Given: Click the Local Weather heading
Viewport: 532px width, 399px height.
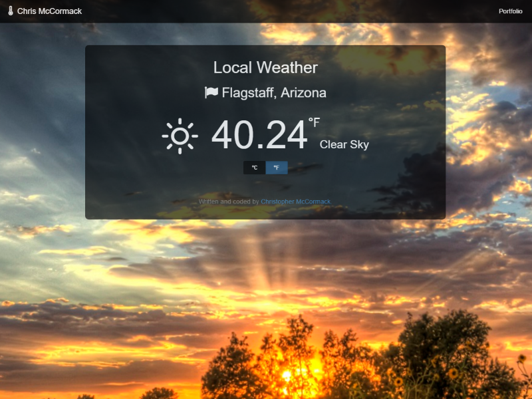Looking at the screenshot, I should 265,67.
